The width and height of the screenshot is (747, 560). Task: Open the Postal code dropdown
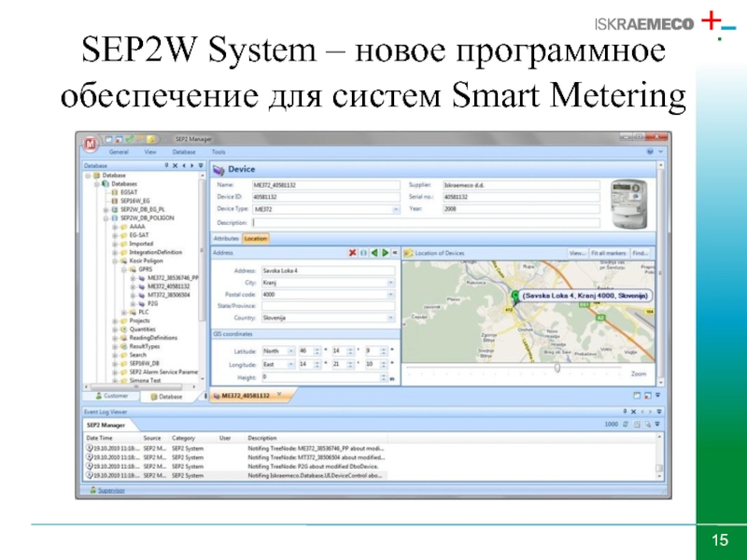click(x=390, y=295)
